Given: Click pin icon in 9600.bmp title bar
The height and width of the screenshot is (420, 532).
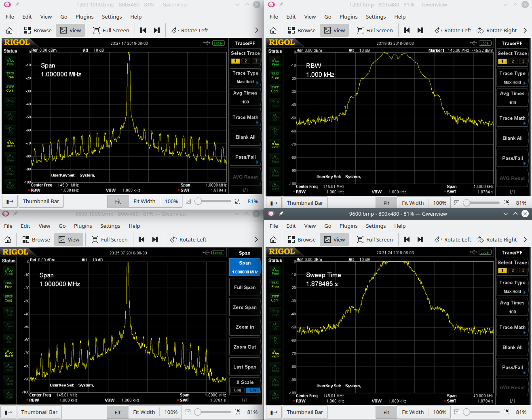Looking at the screenshot, I should pos(281,214).
